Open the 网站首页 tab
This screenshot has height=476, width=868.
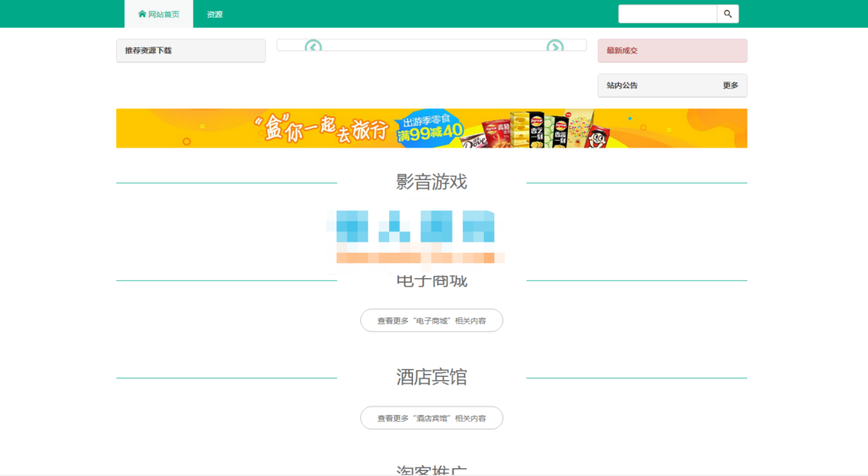pos(159,14)
